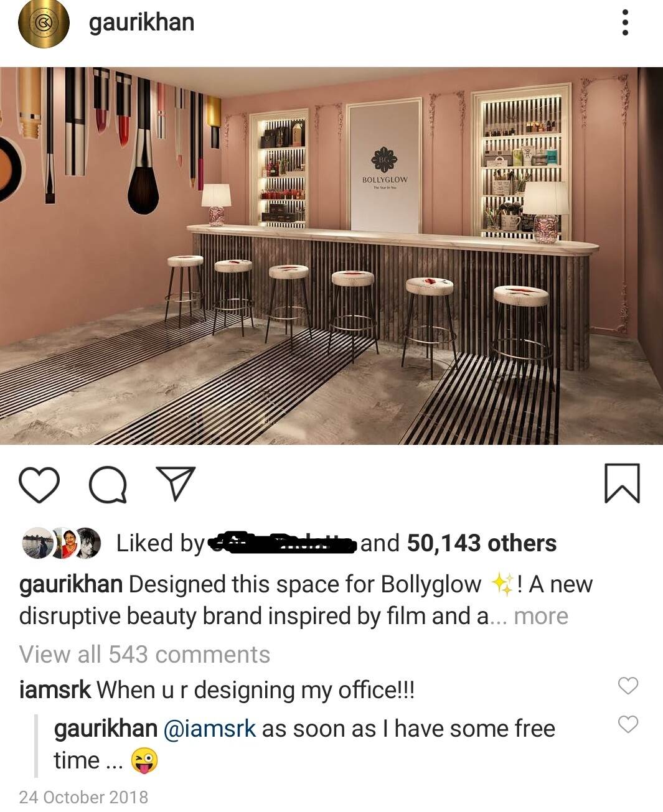
Task: Open gaurikhan's profile picture at top
Action: coord(43,24)
